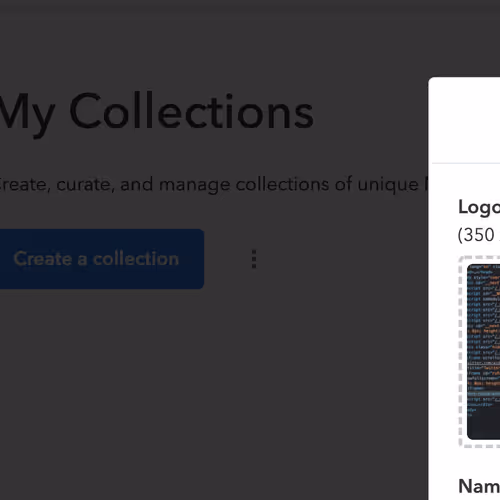The width and height of the screenshot is (500, 500).
Task: Click the Logo field label in dialog
Action: (479, 208)
